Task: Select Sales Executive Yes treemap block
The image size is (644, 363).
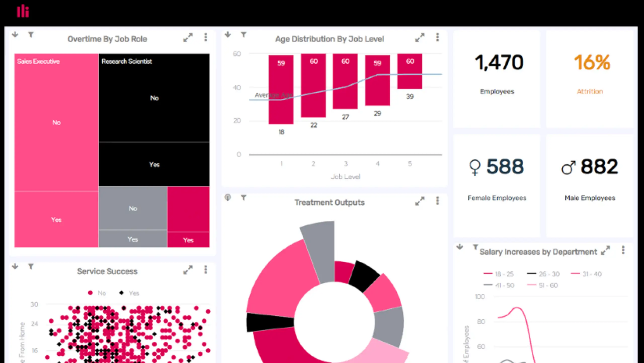Action: coord(56,219)
